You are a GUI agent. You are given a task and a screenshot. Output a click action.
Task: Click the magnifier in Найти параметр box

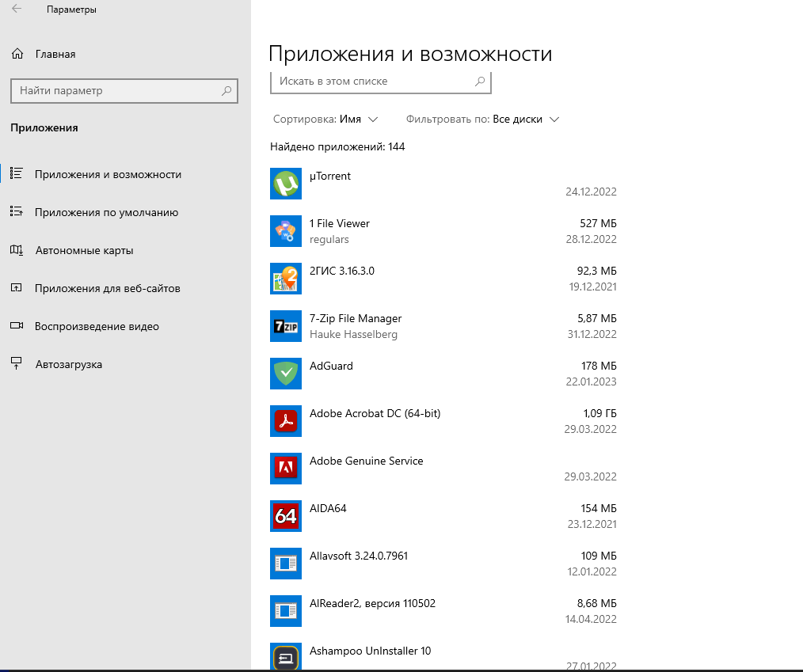(226, 90)
